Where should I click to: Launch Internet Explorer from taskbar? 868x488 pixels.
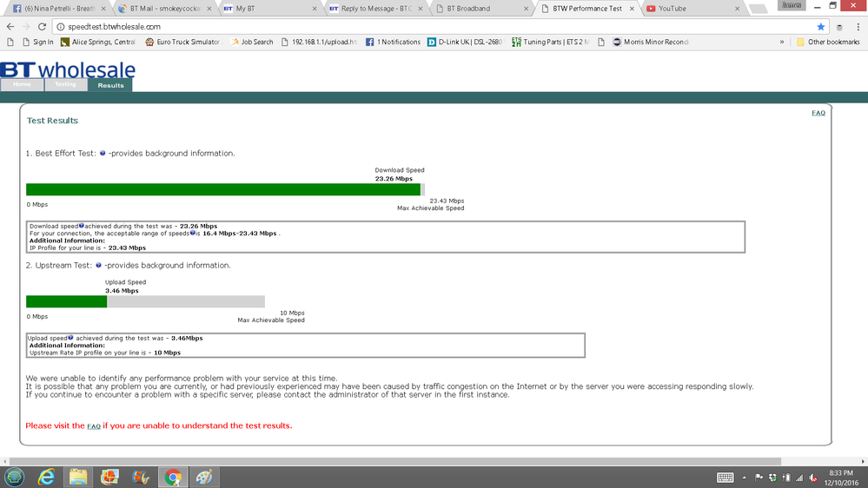[46, 477]
